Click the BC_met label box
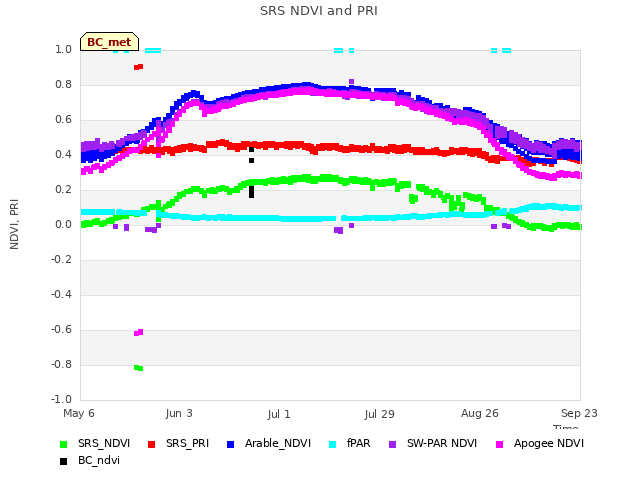Viewport: 640px width, 480px height. point(109,42)
